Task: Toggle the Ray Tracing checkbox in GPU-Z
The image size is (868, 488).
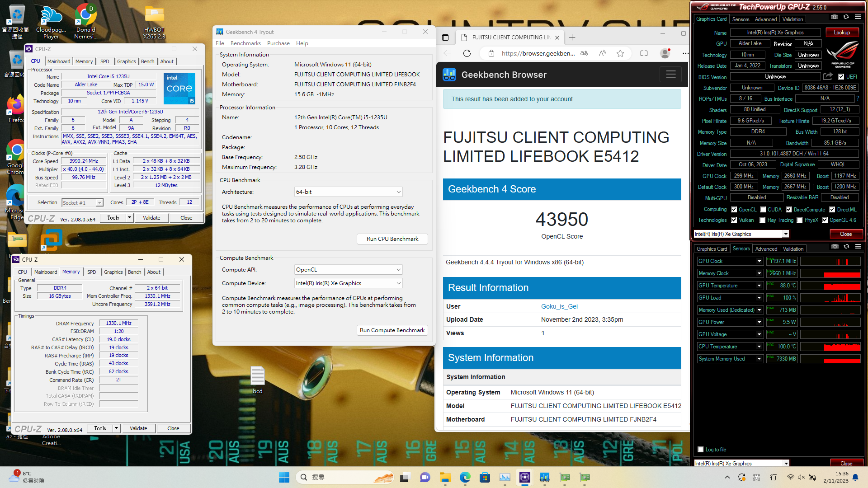Action: (x=763, y=220)
